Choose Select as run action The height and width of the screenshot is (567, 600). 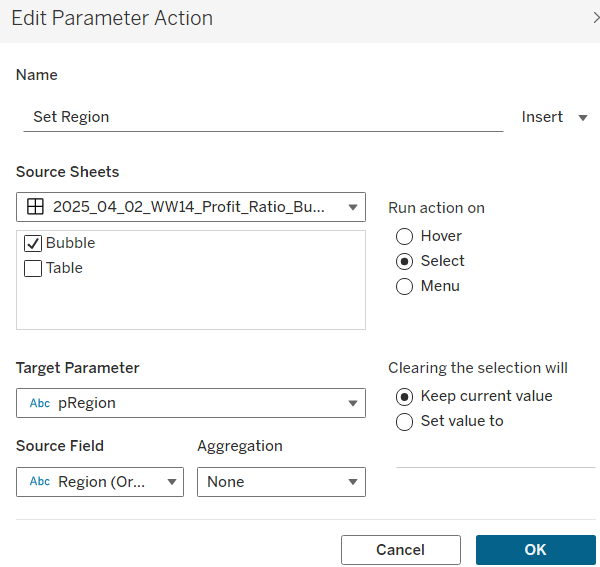[405, 261]
